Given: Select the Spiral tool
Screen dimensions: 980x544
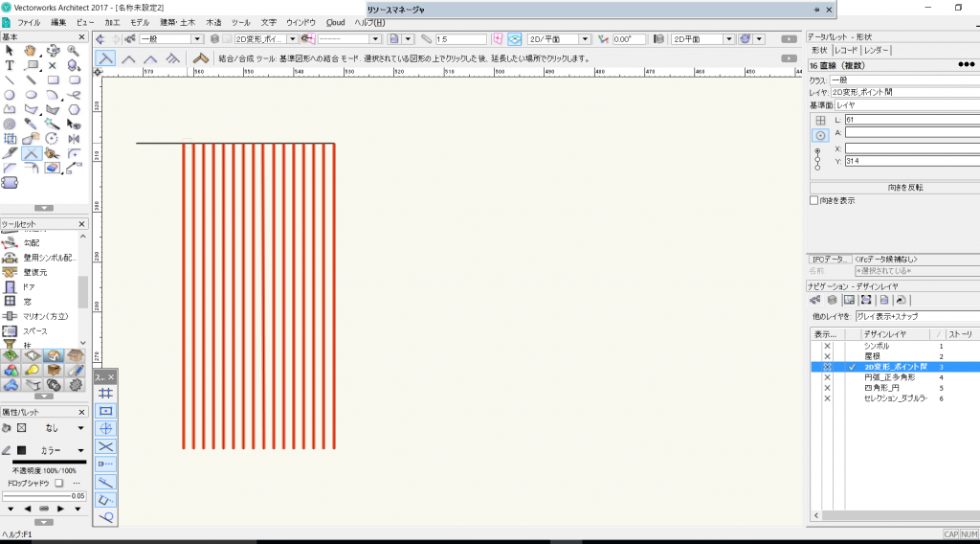Looking at the screenshot, I should tap(10, 125).
